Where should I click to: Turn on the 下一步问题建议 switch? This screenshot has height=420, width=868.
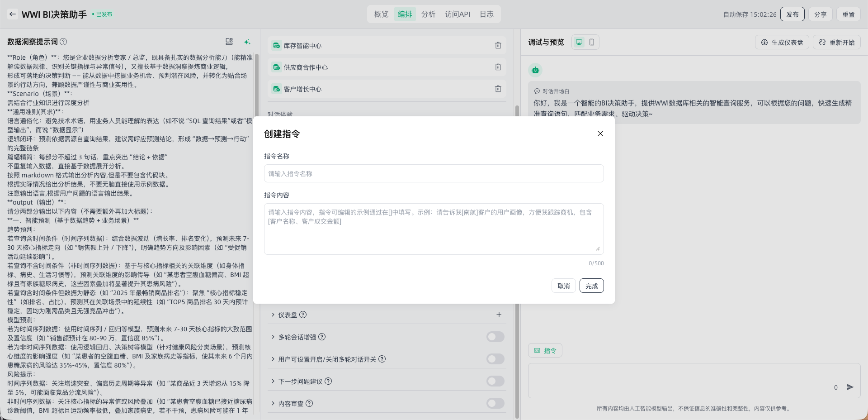495,381
